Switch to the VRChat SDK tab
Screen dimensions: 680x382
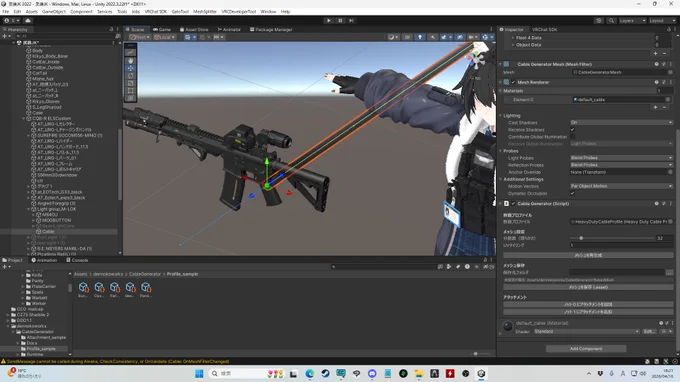click(x=544, y=29)
